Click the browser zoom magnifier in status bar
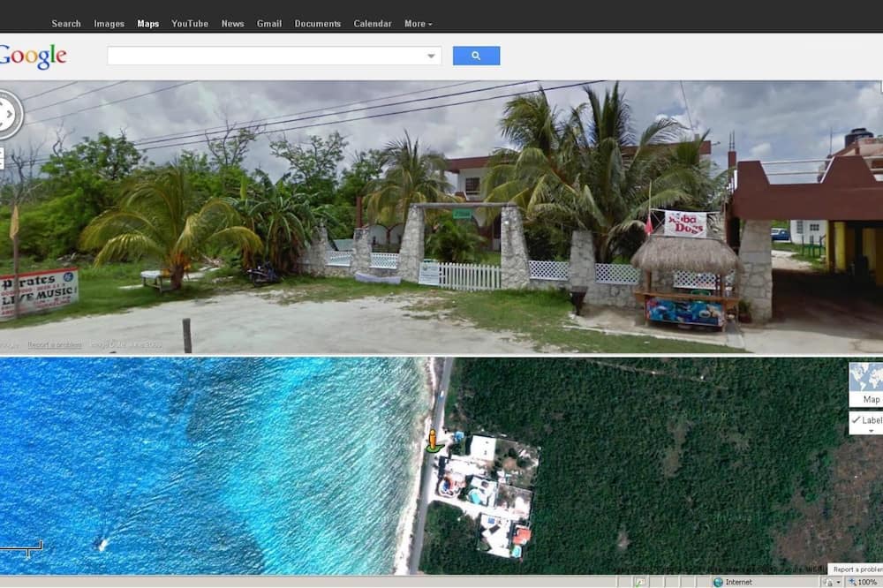The width and height of the screenshot is (883, 588). pyautogui.click(x=852, y=582)
